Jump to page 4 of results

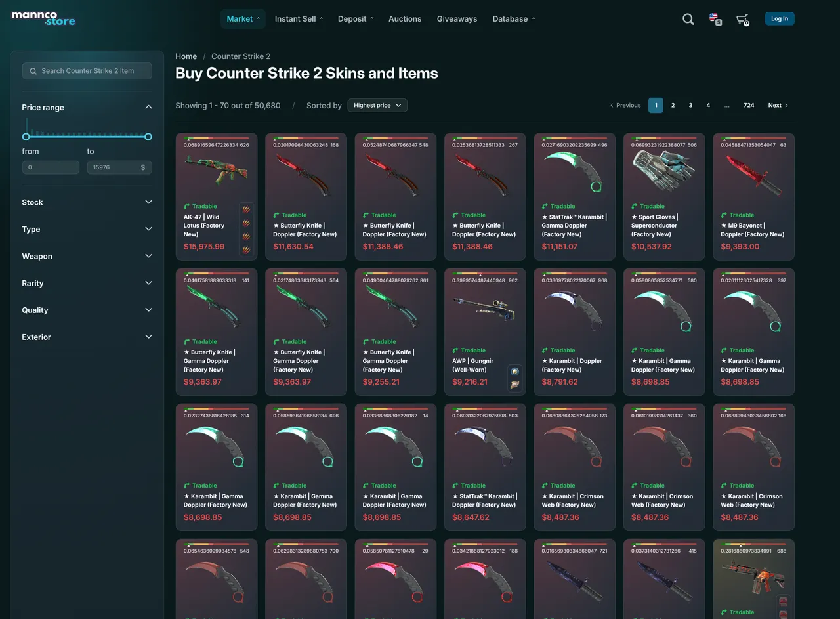(708, 105)
